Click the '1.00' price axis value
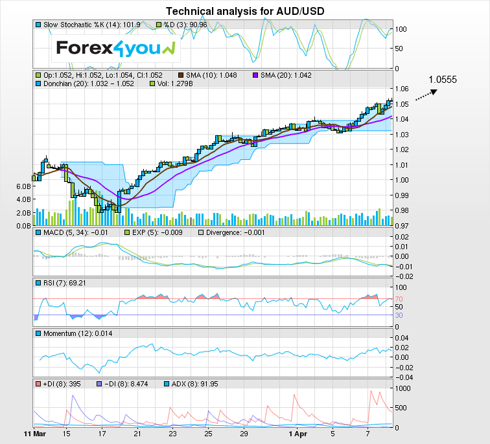 (402, 180)
